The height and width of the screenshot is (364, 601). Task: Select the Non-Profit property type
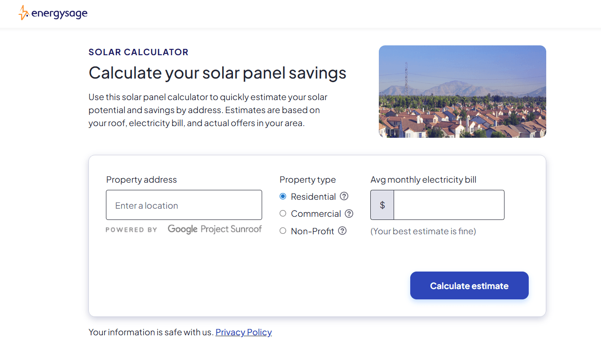(283, 230)
